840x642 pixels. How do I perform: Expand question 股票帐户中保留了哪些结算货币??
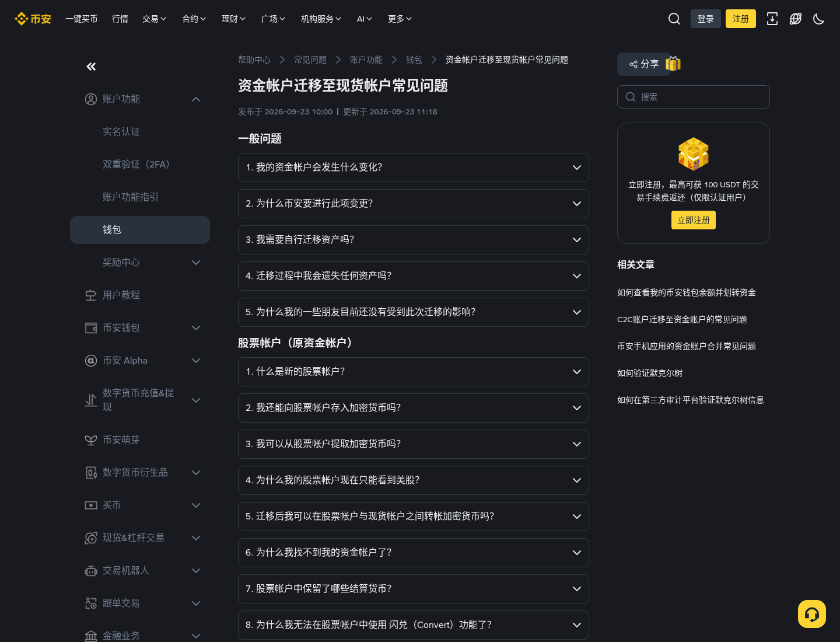click(x=414, y=589)
